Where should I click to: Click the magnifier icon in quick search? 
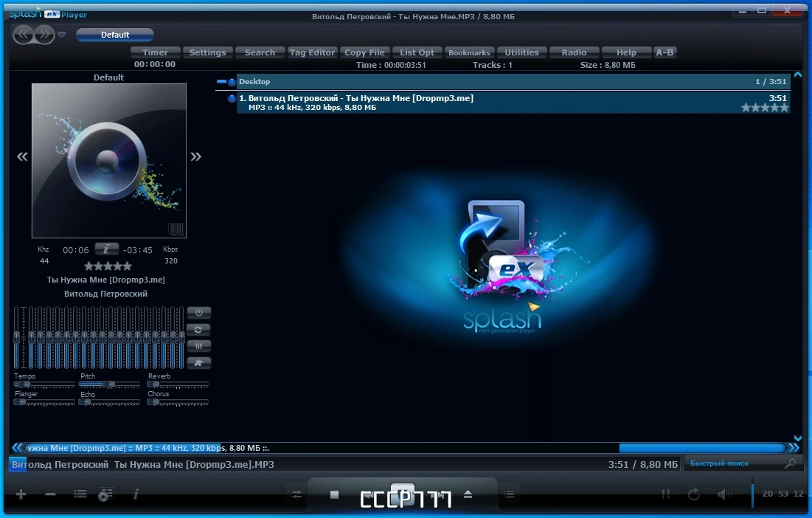pos(791,463)
